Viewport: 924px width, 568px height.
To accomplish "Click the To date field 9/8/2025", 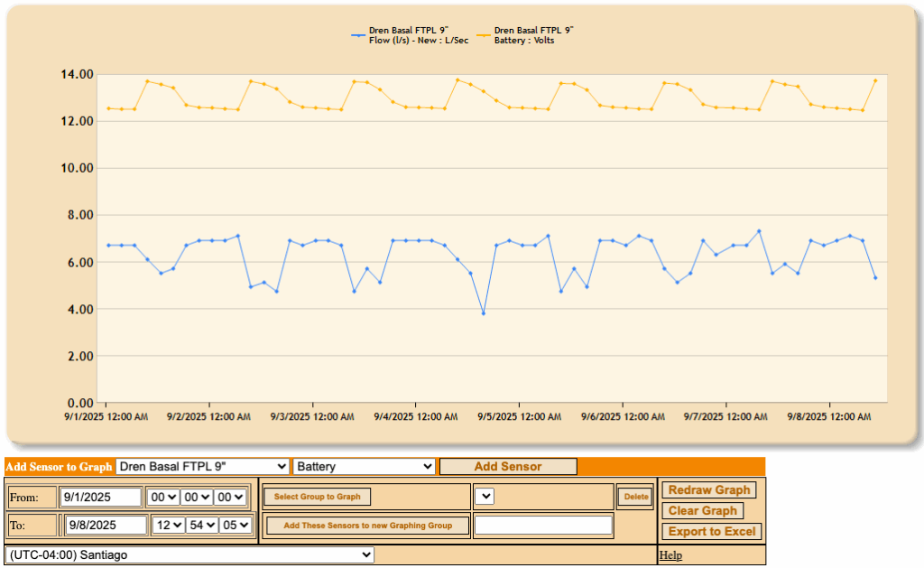I will (x=105, y=525).
